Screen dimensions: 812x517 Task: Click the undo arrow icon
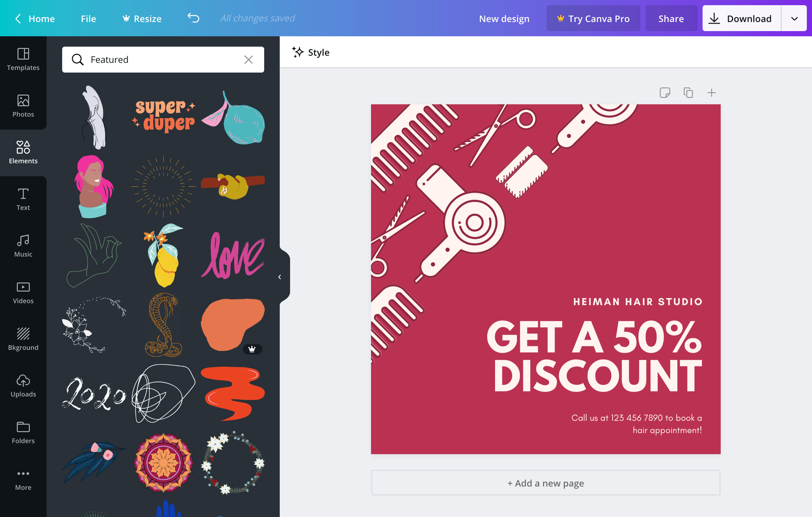[192, 18]
